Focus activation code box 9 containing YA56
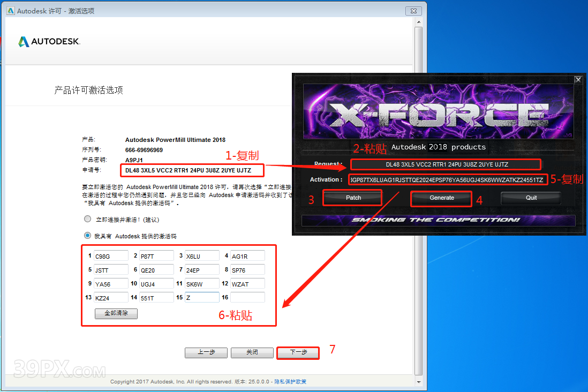The image size is (588, 392). click(x=111, y=284)
